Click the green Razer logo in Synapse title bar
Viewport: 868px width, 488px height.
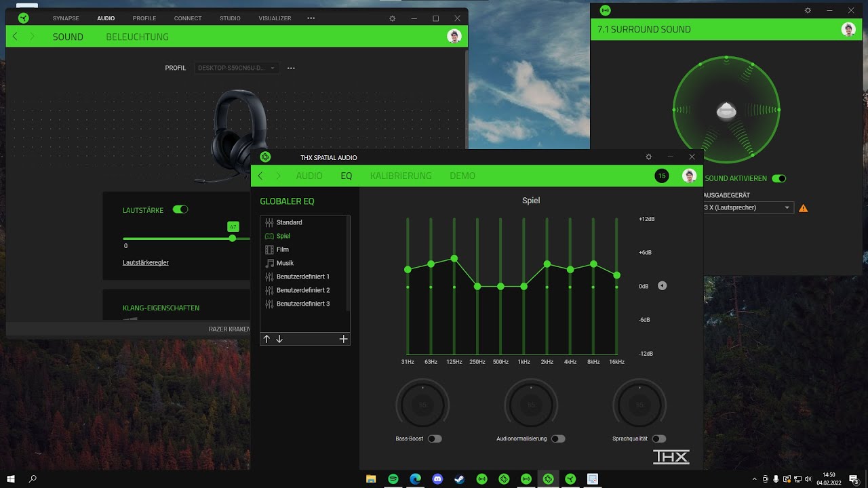(x=24, y=18)
